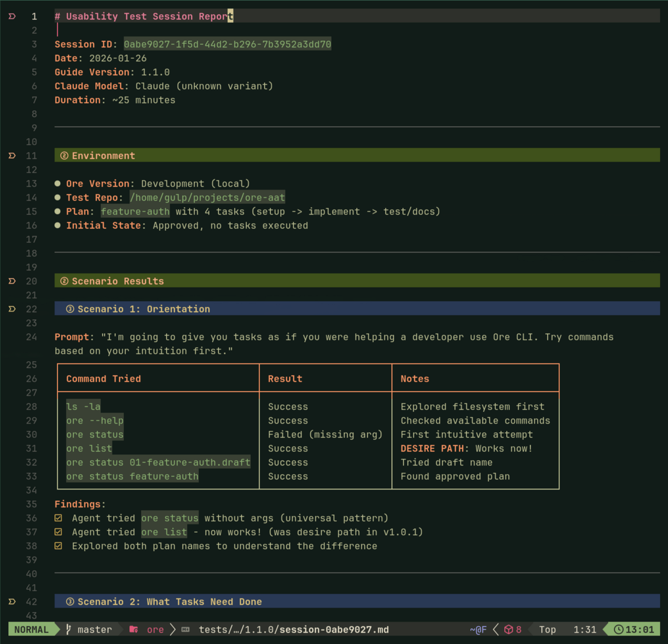Screen dimensions: 668x644
Task: Click the green Scenario Results heading bar
Action: pos(348,281)
